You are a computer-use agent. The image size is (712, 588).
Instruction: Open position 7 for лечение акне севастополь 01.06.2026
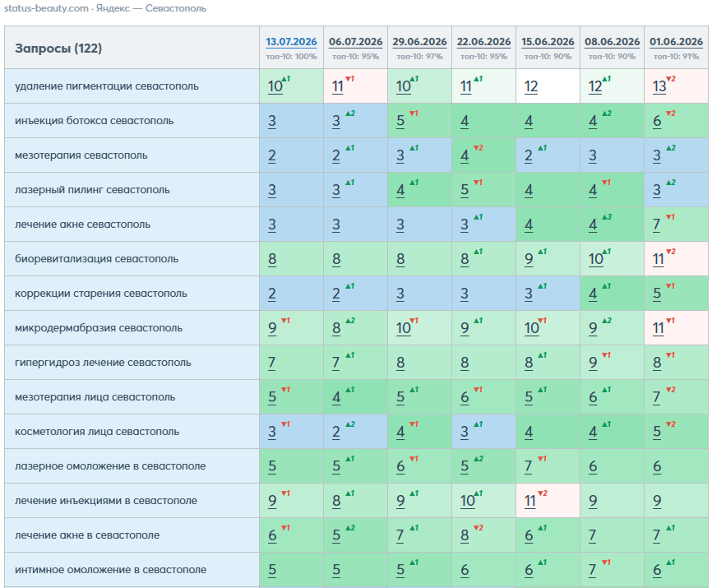(657, 225)
